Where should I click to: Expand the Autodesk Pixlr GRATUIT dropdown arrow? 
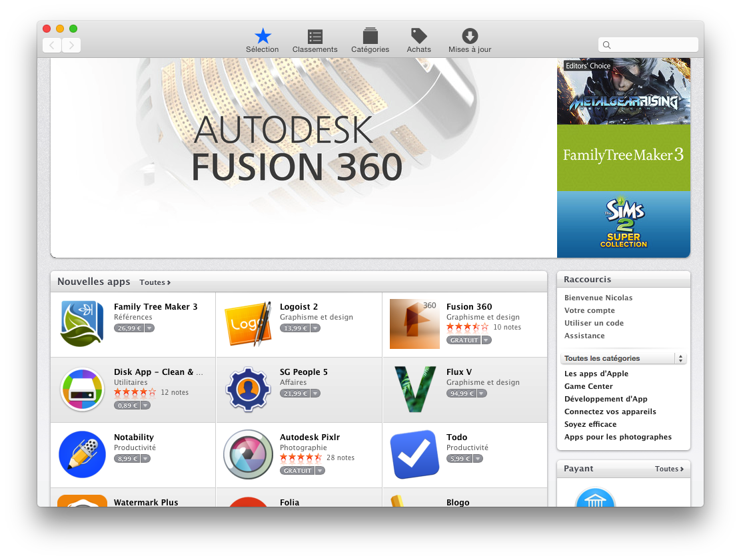coord(320,470)
